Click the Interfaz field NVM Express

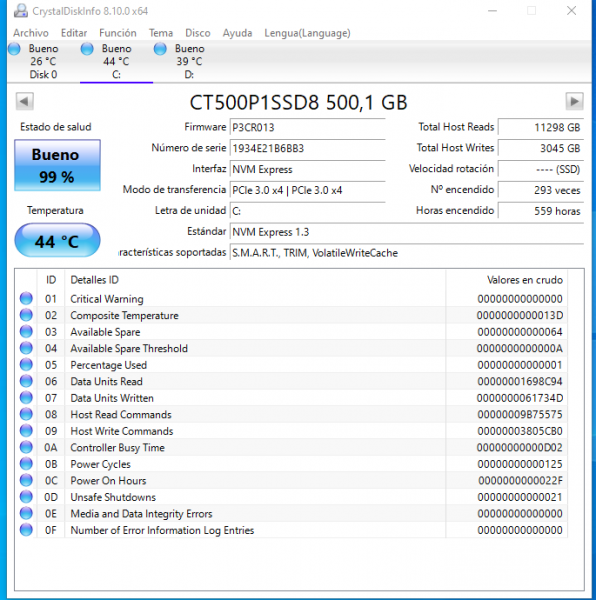pyautogui.click(x=307, y=169)
